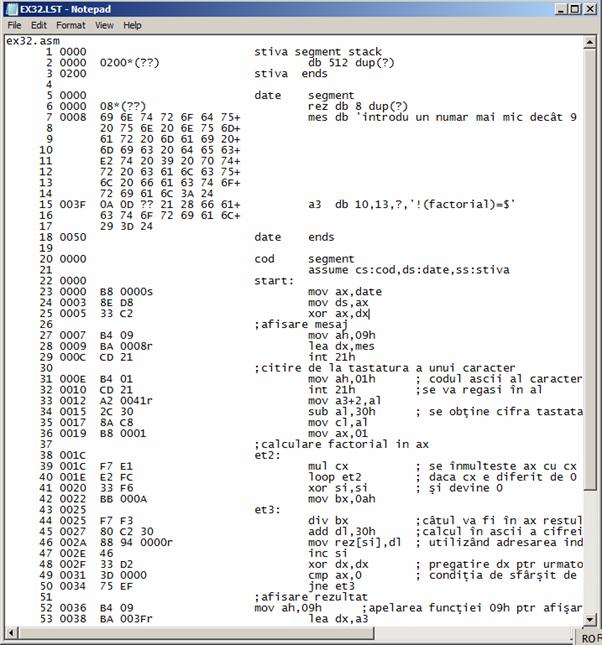Open the View menu
This screenshot has height=645, width=602.
[x=104, y=25]
